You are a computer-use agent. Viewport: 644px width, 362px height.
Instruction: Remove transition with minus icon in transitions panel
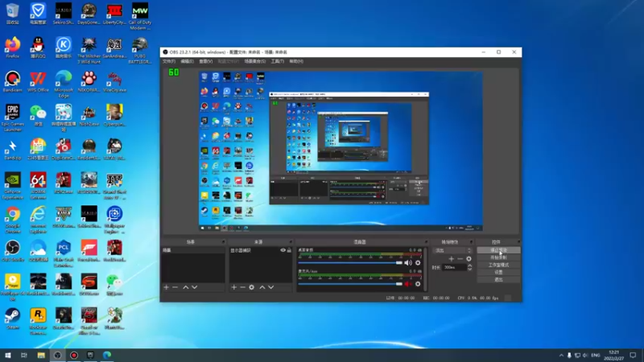coord(460,259)
